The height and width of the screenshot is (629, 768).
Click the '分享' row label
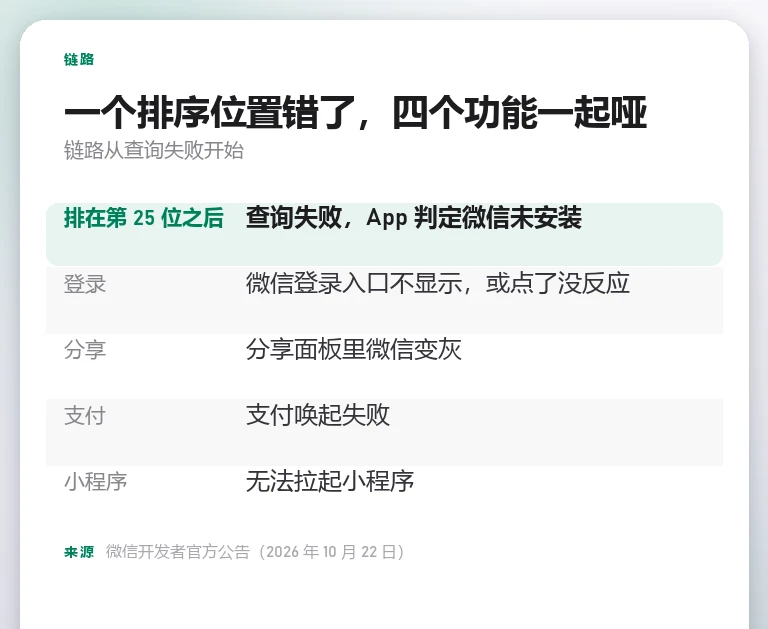(x=85, y=350)
